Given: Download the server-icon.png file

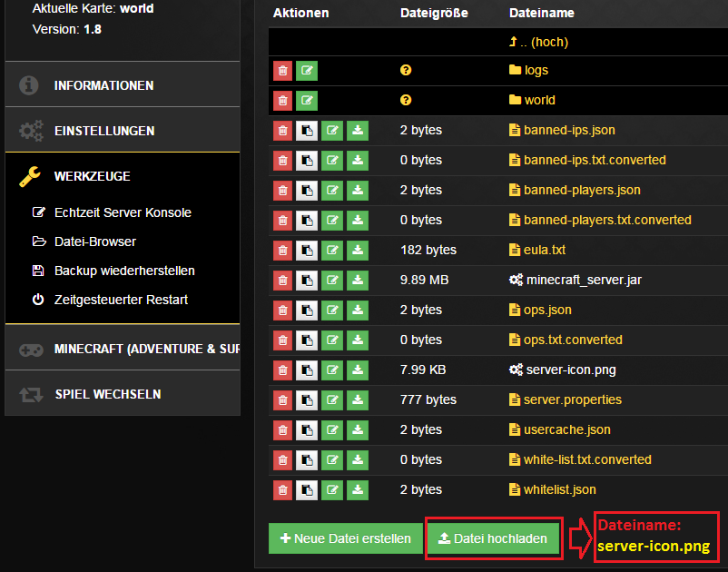Looking at the screenshot, I should click(x=358, y=370).
